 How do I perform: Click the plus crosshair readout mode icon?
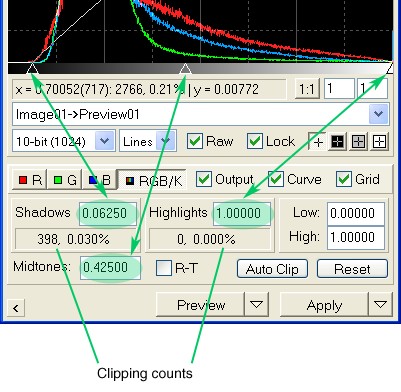coord(317,142)
